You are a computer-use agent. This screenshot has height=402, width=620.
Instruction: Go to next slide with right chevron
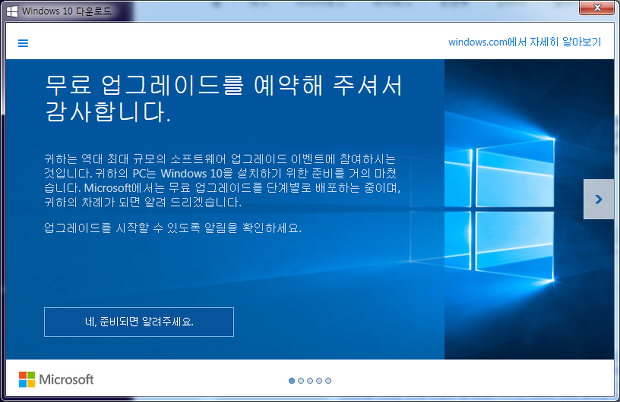[599, 199]
